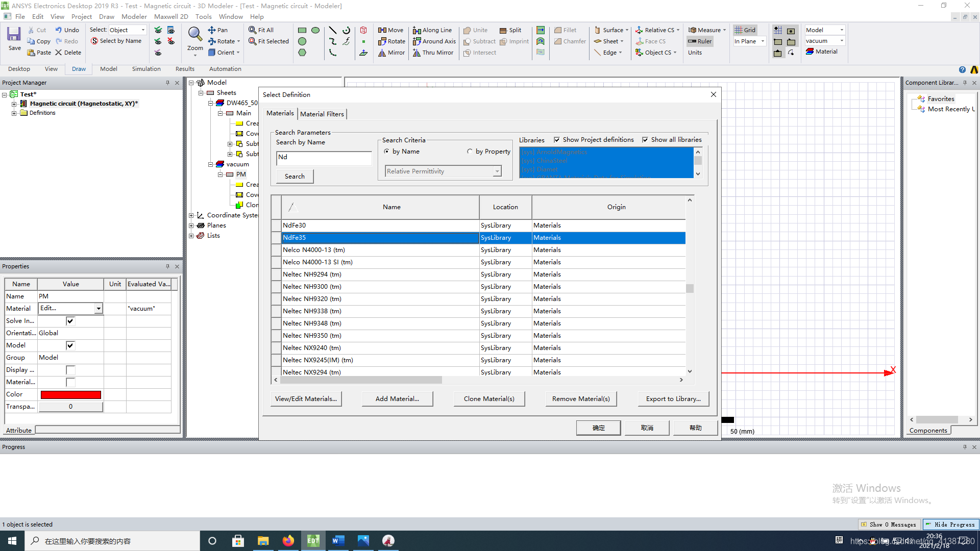This screenshot has width=980, height=551.
Task: Click the Windows Start button
Action: [x=12, y=541]
